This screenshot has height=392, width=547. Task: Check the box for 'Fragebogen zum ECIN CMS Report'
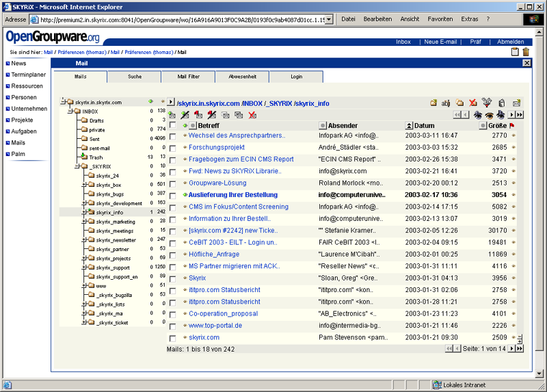click(x=173, y=160)
